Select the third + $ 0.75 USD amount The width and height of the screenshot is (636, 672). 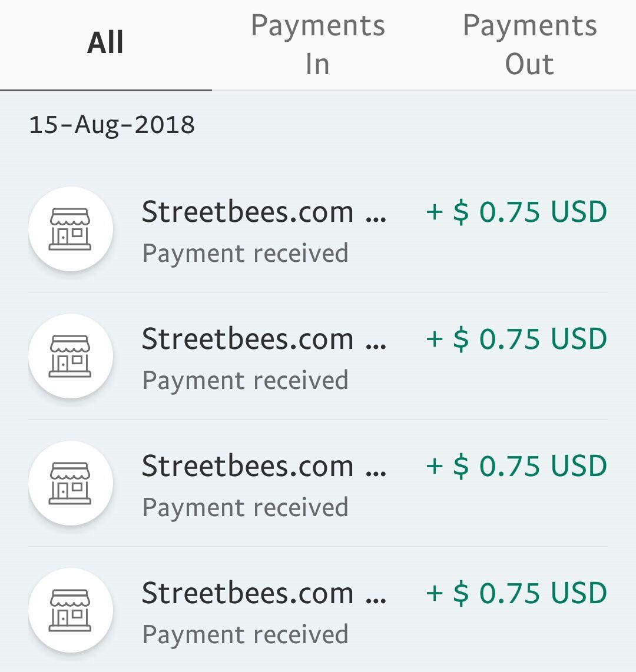tap(516, 467)
